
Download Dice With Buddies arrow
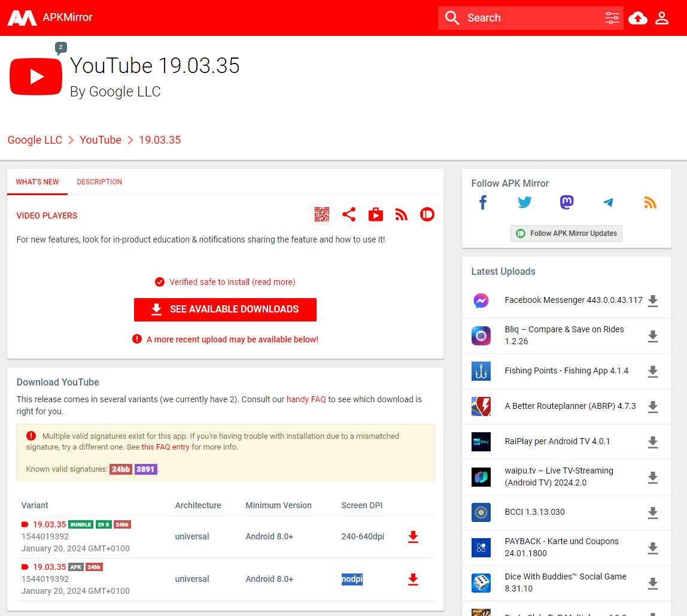(x=652, y=584)
